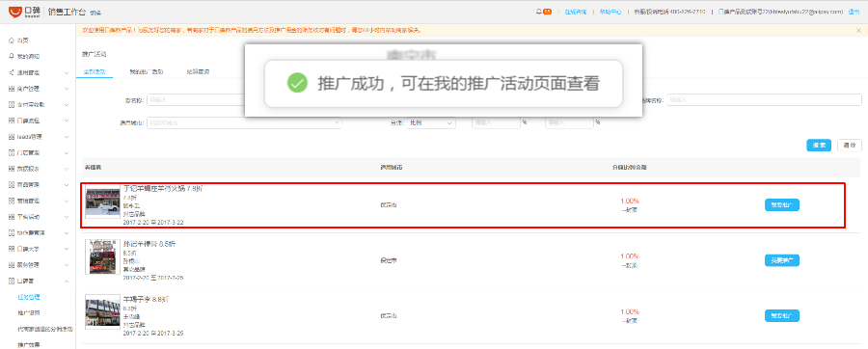Focus the shop name input field
This screenshot has width=868, height=349.
(195, 99)
